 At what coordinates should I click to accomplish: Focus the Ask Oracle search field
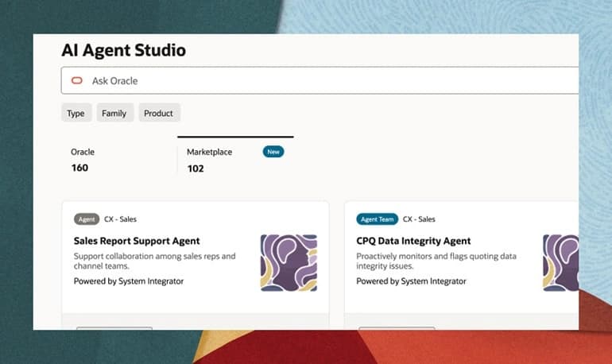(320, 81)
